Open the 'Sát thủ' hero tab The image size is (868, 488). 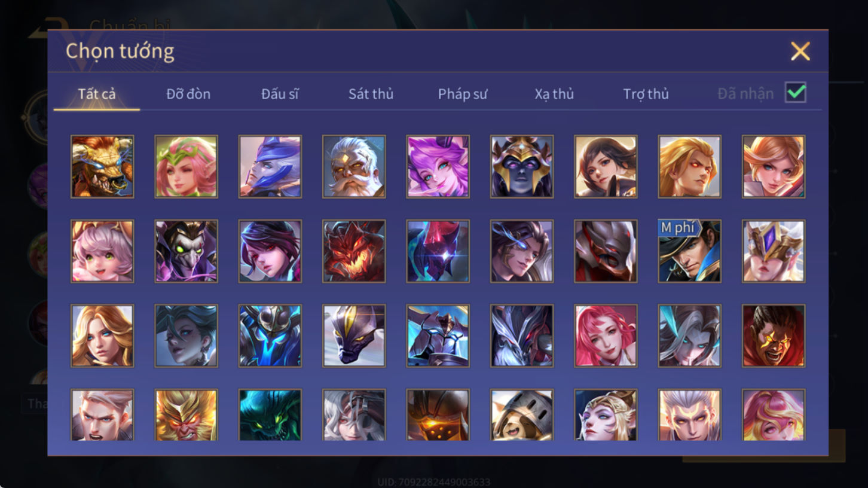coord(371,94)
